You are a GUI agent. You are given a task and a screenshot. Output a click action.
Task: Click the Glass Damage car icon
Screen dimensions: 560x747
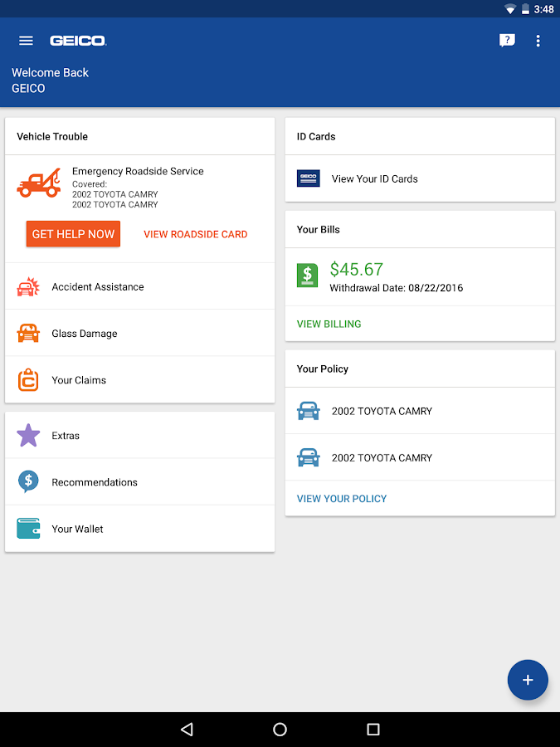(x=28, y=333)
